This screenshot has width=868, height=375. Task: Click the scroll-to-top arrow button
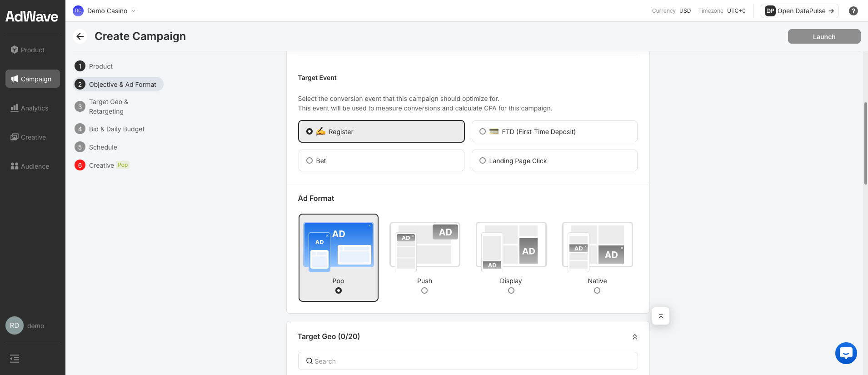(661, 316)
